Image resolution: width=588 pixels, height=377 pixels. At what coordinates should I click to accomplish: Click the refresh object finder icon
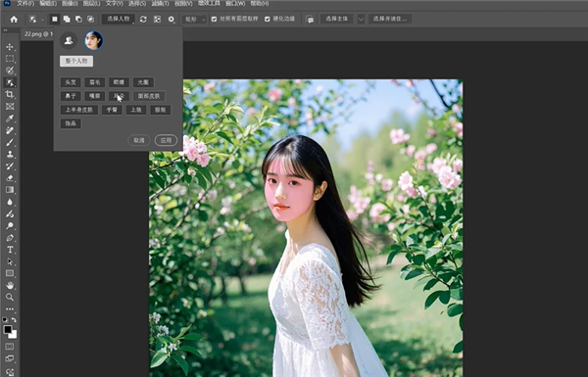click(143, 20)
